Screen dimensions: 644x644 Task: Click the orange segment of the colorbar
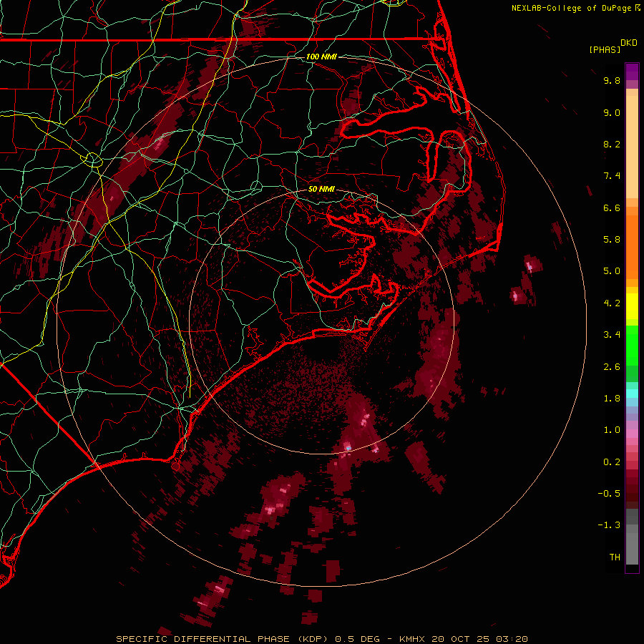point(632,246)
